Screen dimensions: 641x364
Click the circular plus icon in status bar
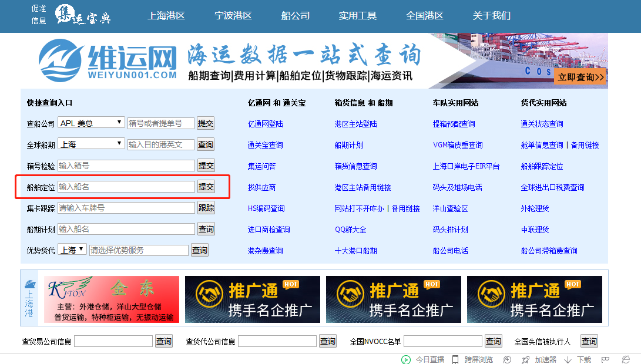tap(507, 359)
